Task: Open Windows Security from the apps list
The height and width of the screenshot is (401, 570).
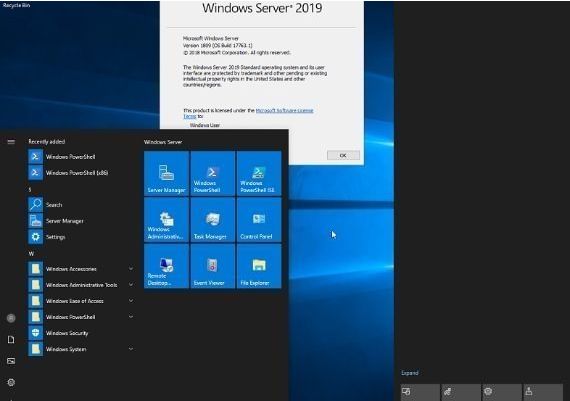Action: click(x=81, y=333)
